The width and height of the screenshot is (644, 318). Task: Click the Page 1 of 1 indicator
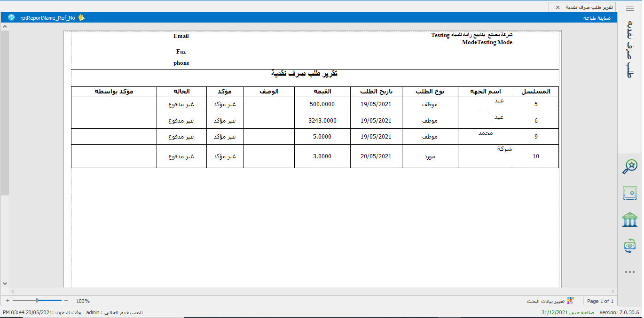point(600,301)
